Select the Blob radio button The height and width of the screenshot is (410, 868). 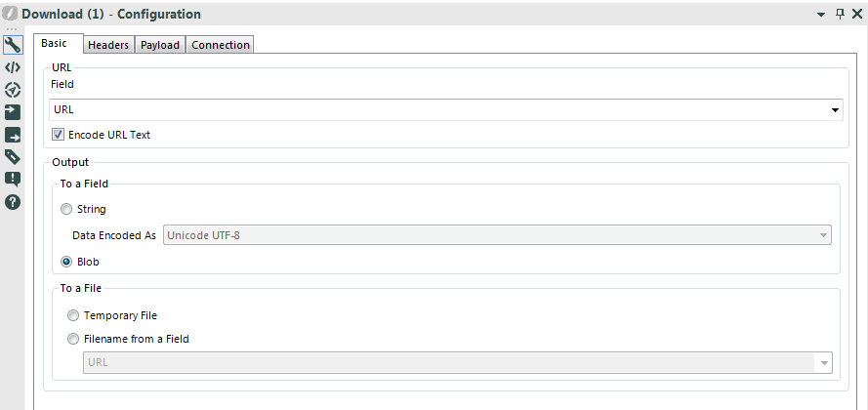66,263
